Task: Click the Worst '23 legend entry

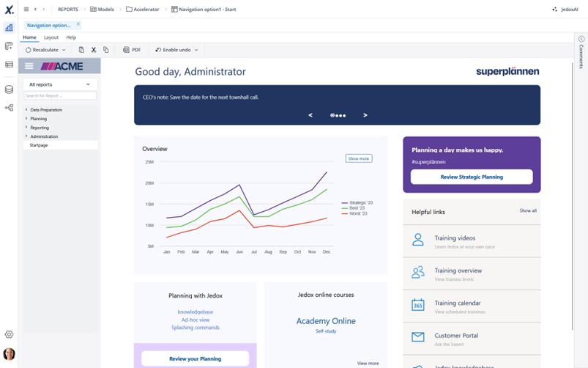Action: point(354,213)
